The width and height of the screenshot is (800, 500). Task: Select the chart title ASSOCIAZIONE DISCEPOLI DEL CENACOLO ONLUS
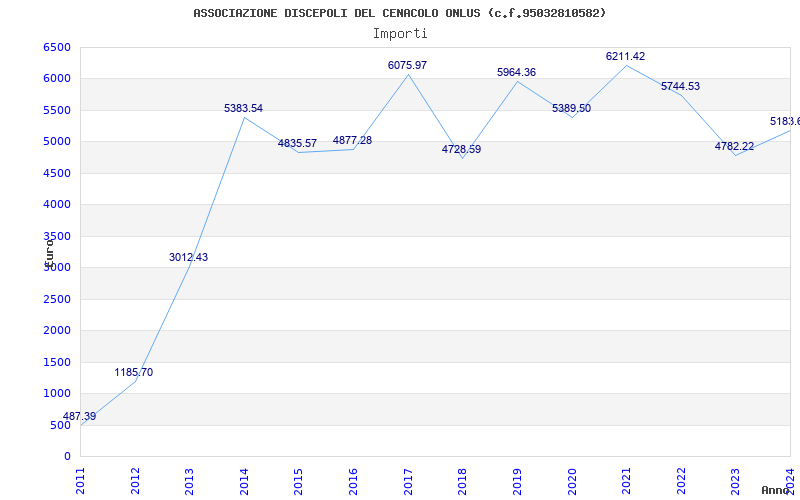pyautogui.click(x=399, y=13)
